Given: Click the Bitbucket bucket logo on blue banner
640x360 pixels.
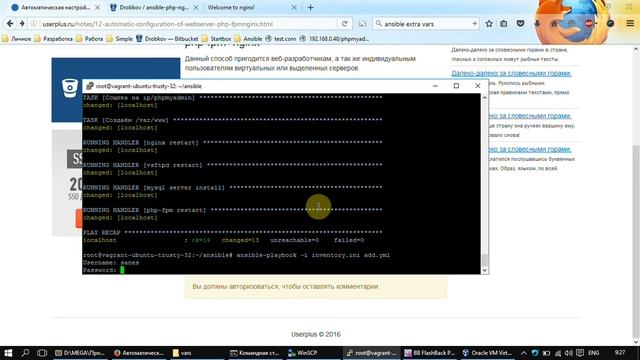Looking at the screenshot, I should tap(70, 88).
